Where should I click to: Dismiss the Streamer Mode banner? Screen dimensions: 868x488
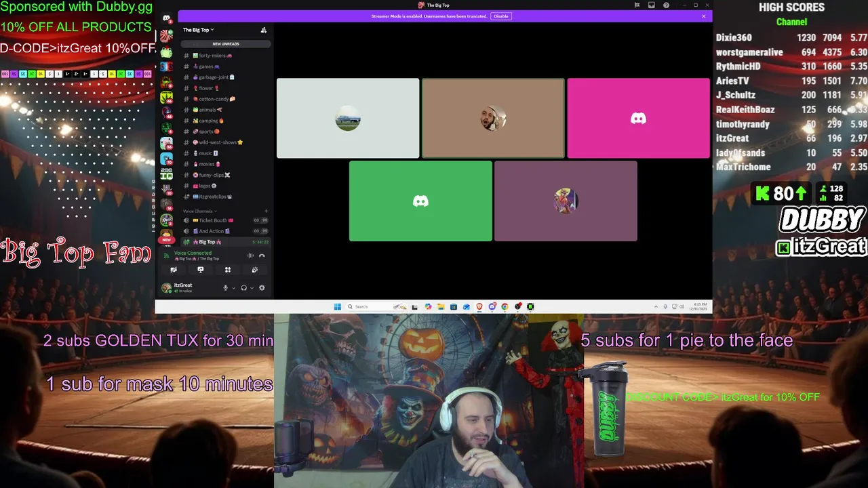(704, 16)
